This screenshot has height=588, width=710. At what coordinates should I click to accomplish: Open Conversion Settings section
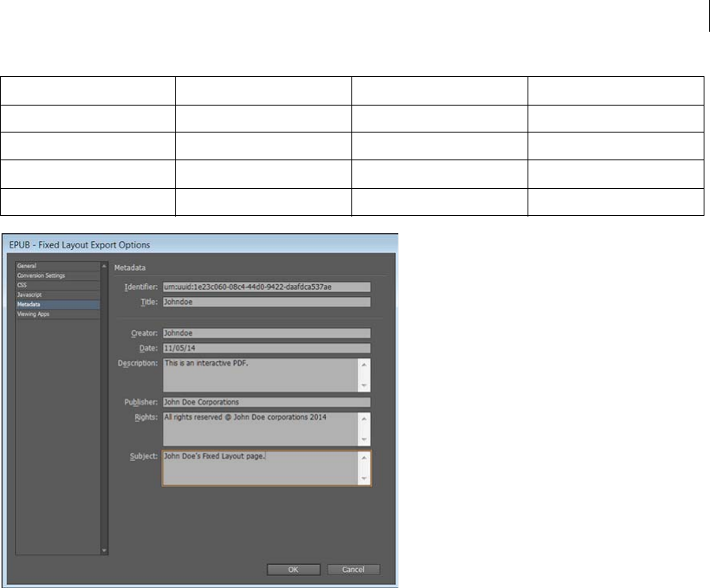tap(57, 275)
